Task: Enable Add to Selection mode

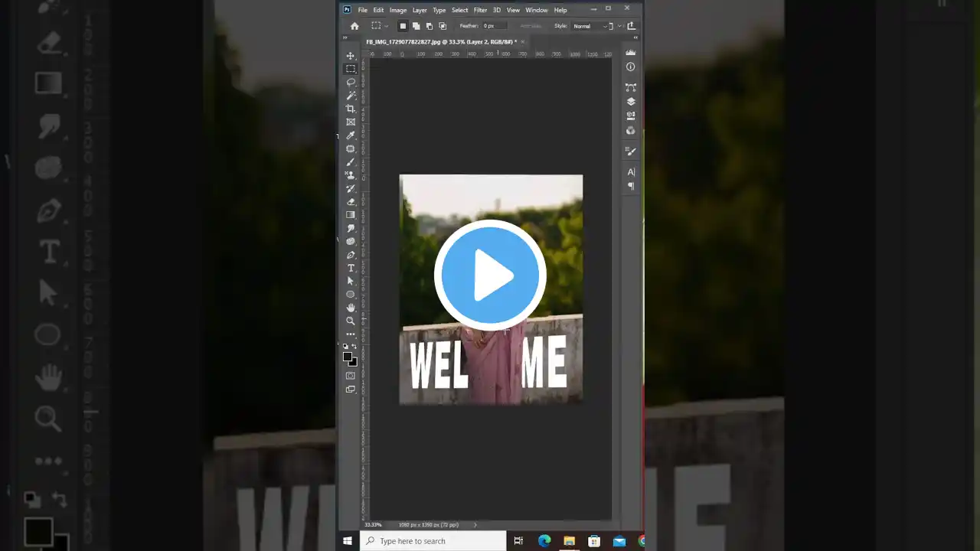Action: pos(416,26)
